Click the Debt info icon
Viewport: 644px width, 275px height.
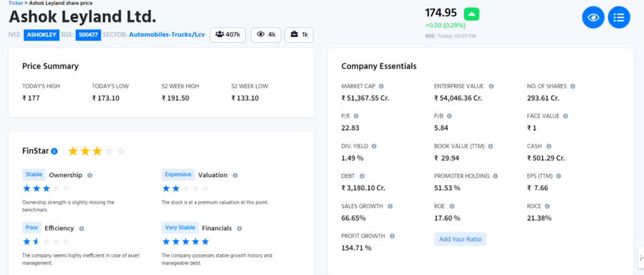(362, 176)
